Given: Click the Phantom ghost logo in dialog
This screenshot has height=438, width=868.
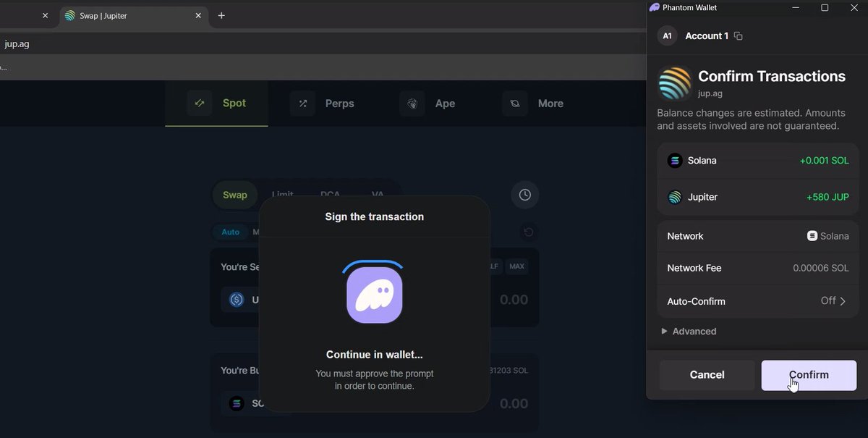Looking at the screenshot, I should coord(375,295).
